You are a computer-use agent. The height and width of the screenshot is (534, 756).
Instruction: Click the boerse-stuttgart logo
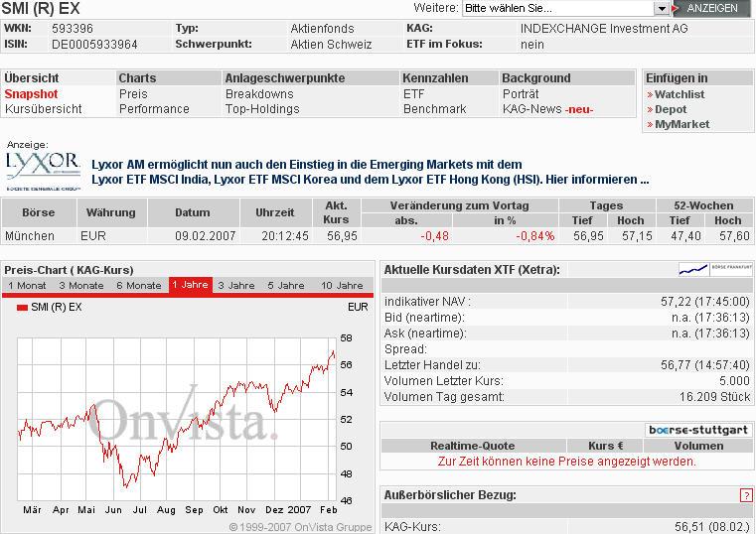pos(698,430)
